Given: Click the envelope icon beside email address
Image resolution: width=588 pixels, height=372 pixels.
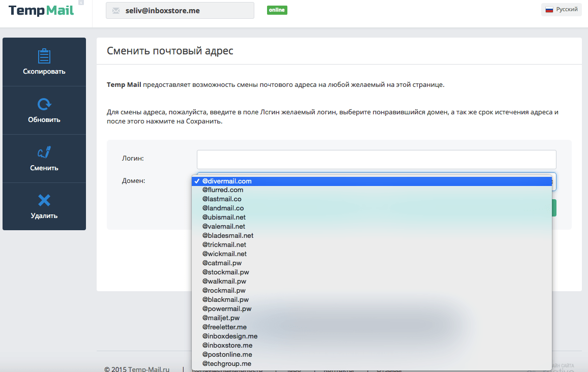Looking at the screenshot, I should pos(116,11).
